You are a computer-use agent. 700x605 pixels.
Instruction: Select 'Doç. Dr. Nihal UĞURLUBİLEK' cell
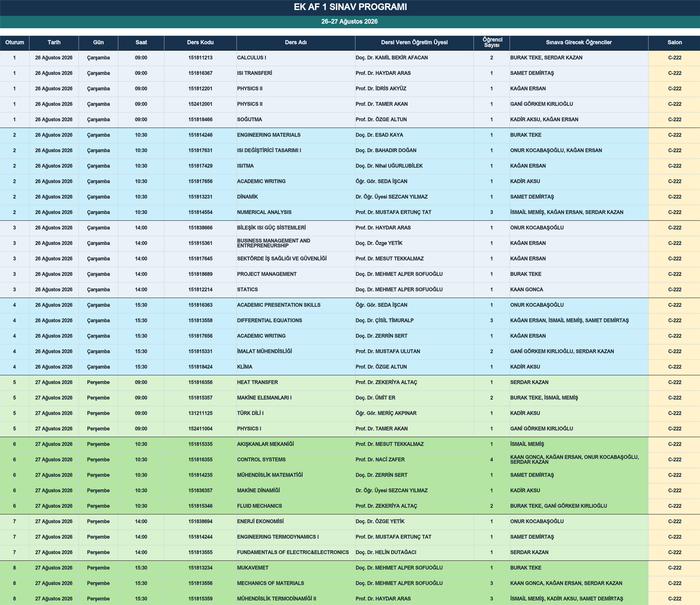click(414, 166)
